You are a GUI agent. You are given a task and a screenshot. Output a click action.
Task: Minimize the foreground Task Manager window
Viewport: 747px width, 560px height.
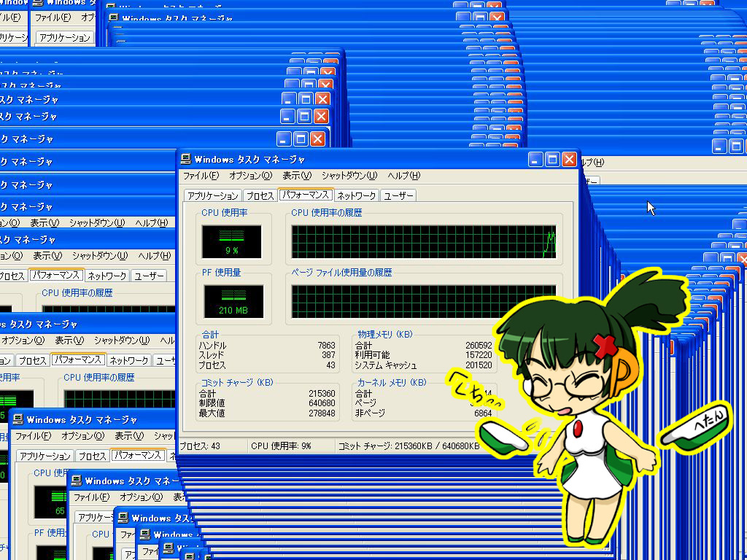(535, 159)
